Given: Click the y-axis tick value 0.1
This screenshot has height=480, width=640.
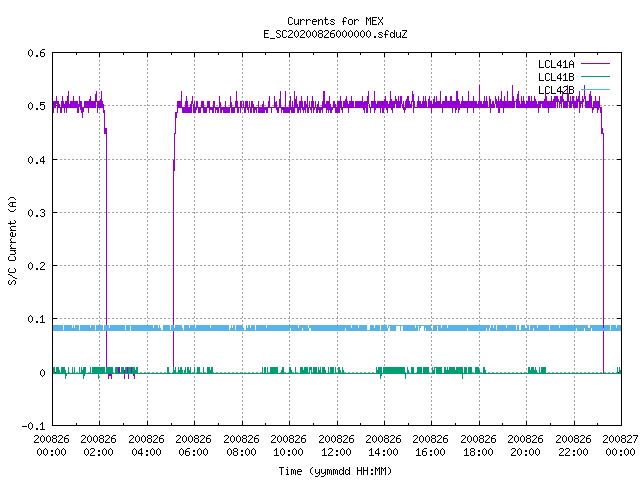Looking at the screenshot, I should pyautogui.click(x=36, y=319).
